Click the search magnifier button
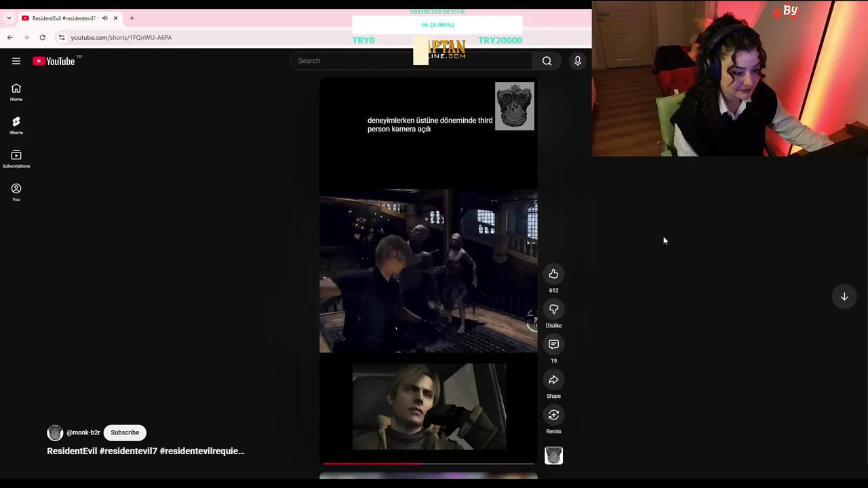The height and width of the screenshot is (488, 868). [x=547, y=61]
